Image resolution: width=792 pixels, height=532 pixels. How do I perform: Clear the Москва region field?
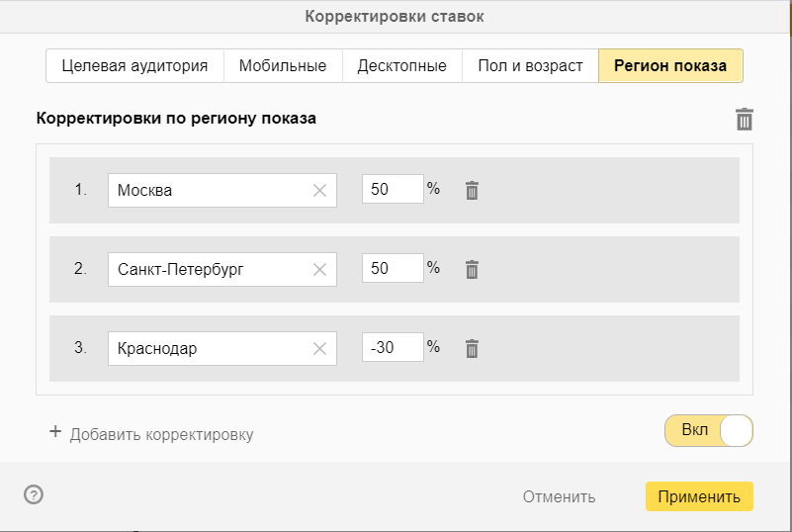[319, 191]
